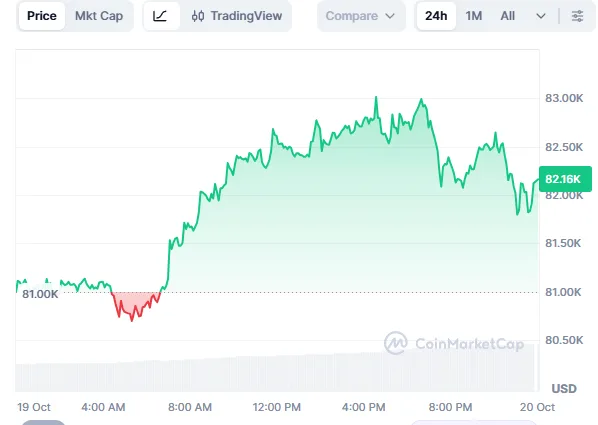
Task: Click the 81.00K opening price label
Action: (x=40, y=294)
